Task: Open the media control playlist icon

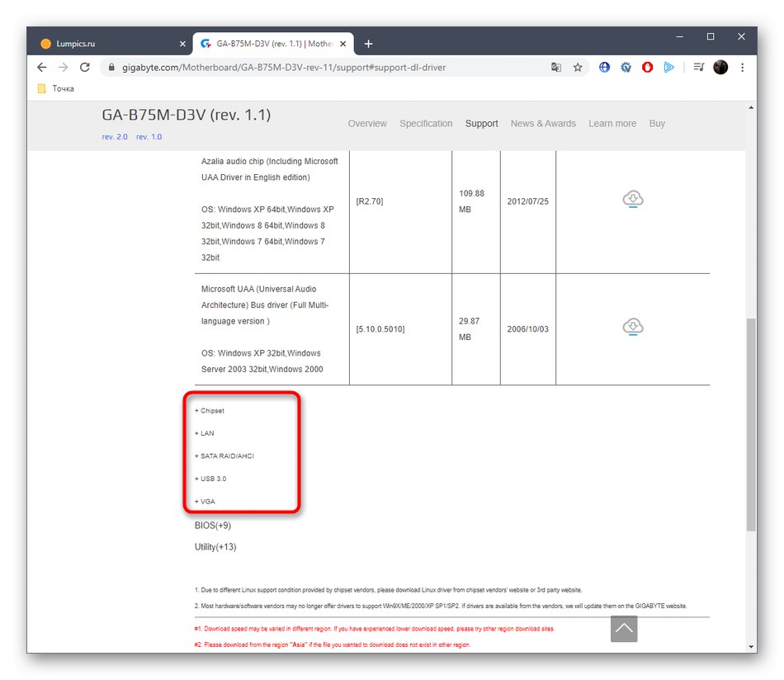Action: (699, 67)
